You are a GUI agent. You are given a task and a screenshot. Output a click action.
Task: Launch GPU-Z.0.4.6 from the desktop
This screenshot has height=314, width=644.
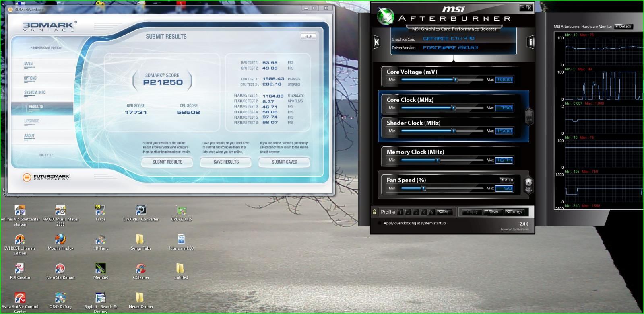coord(181,210)
